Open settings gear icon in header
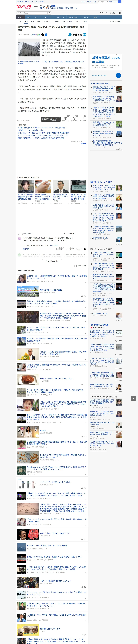 120,13
